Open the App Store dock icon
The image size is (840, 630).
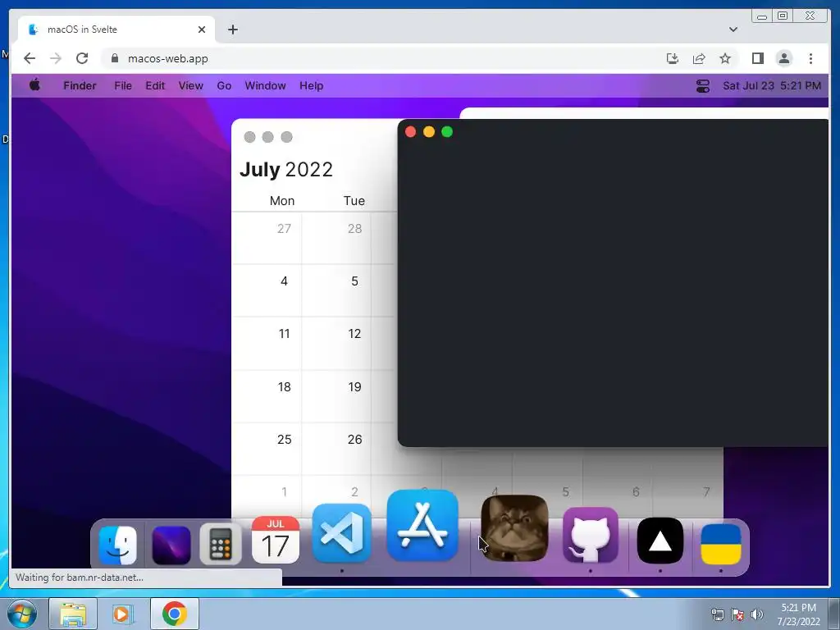(422, 525)
